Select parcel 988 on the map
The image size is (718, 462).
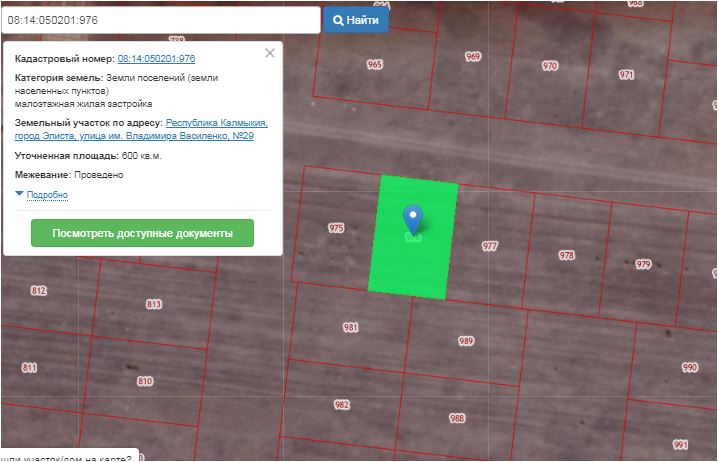pyautogui.click(x=457, y=418)
